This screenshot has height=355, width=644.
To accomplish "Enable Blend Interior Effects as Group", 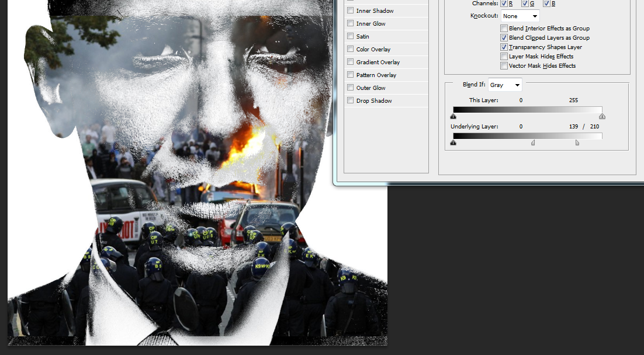I will [x=504, y=28].
